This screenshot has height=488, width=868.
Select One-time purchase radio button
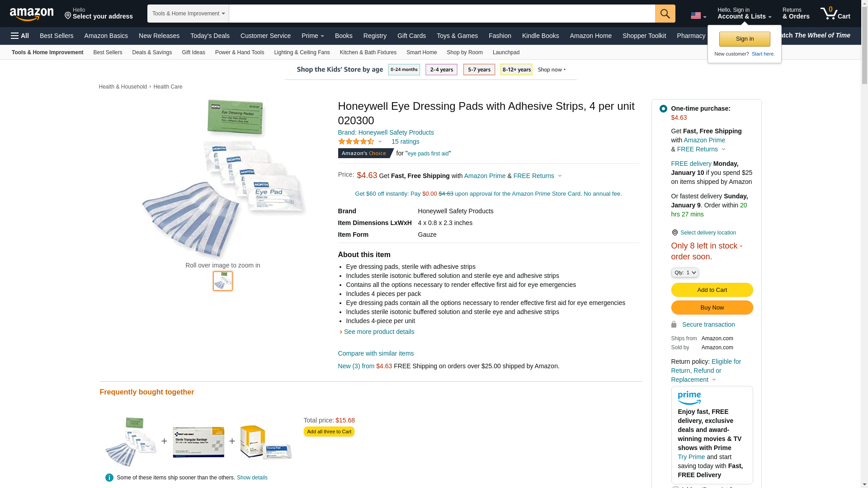[663, 109]
